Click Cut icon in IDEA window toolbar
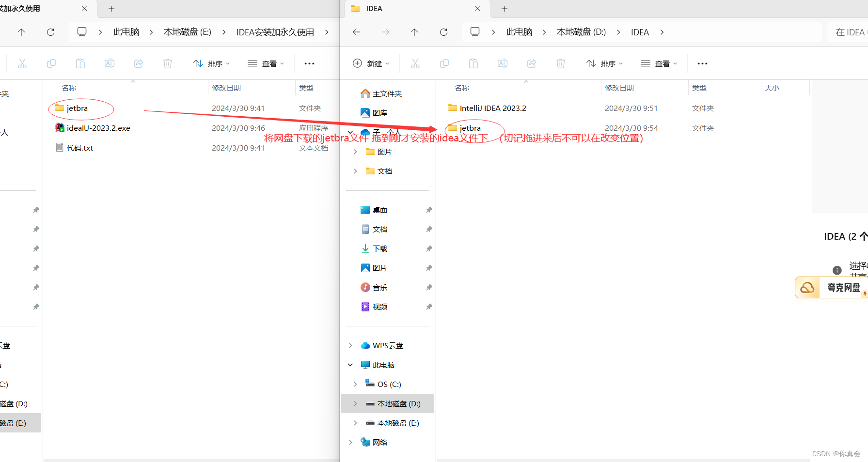Viewport: 868px width, 462px height. click(415, 63)
